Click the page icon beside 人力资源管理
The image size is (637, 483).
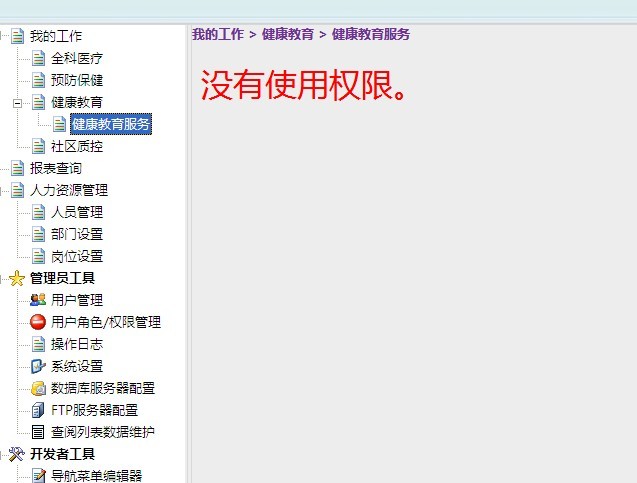[17, 190]
